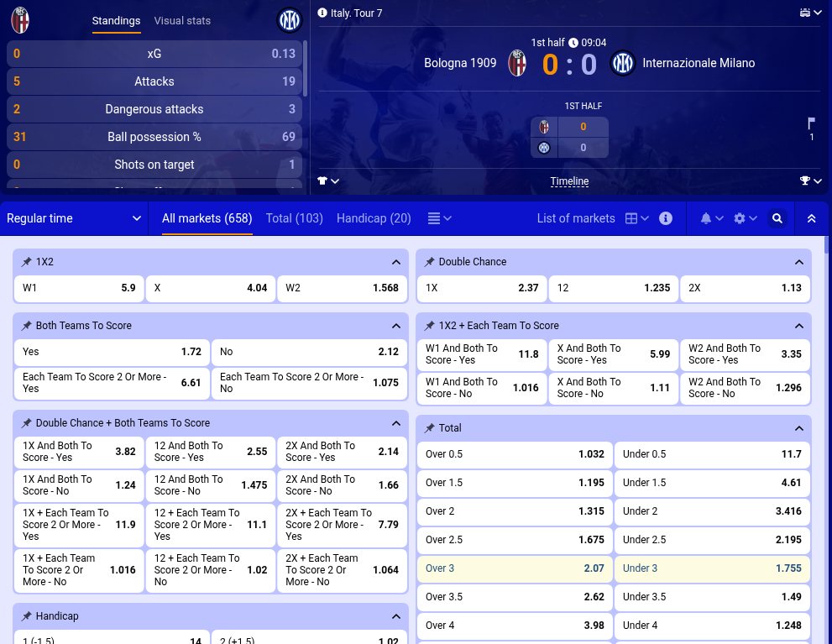Click the Dangerous attacks stat row

click(x=154, y=109)
